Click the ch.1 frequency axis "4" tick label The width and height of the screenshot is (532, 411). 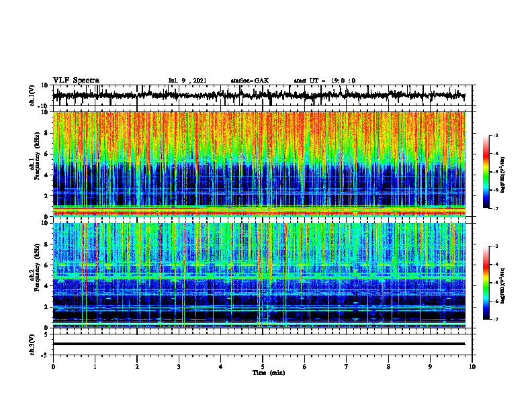[47, 175]
